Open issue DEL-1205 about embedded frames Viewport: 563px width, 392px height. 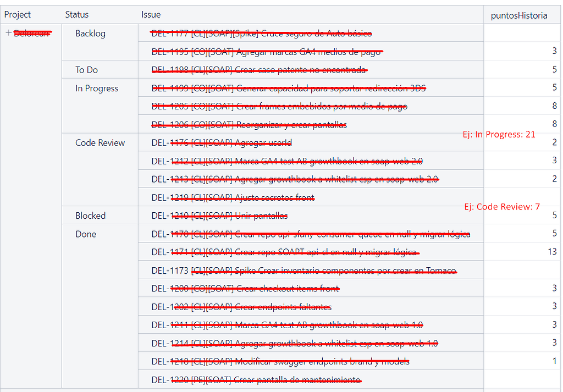click(x=279, y=107)
